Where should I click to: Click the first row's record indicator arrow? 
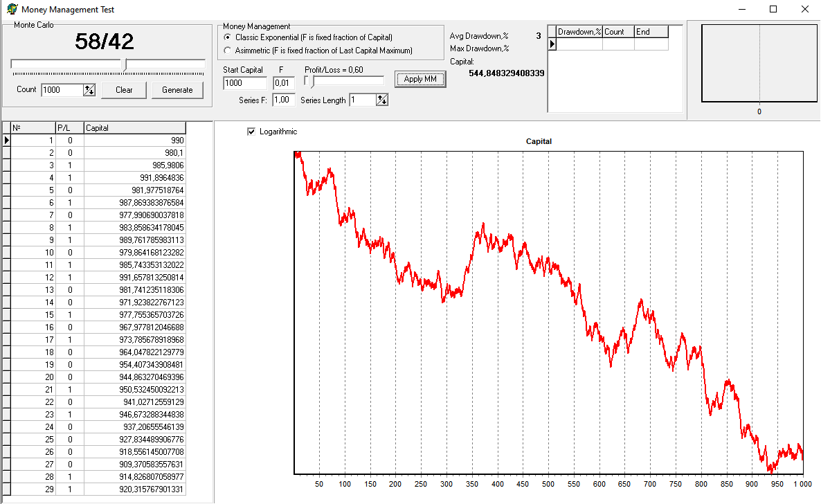click(7, 141)
